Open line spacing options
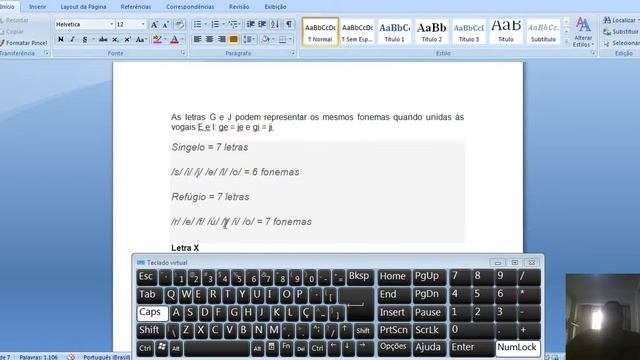The width and height of the screenshot is (640, 360). click(249, 40)
